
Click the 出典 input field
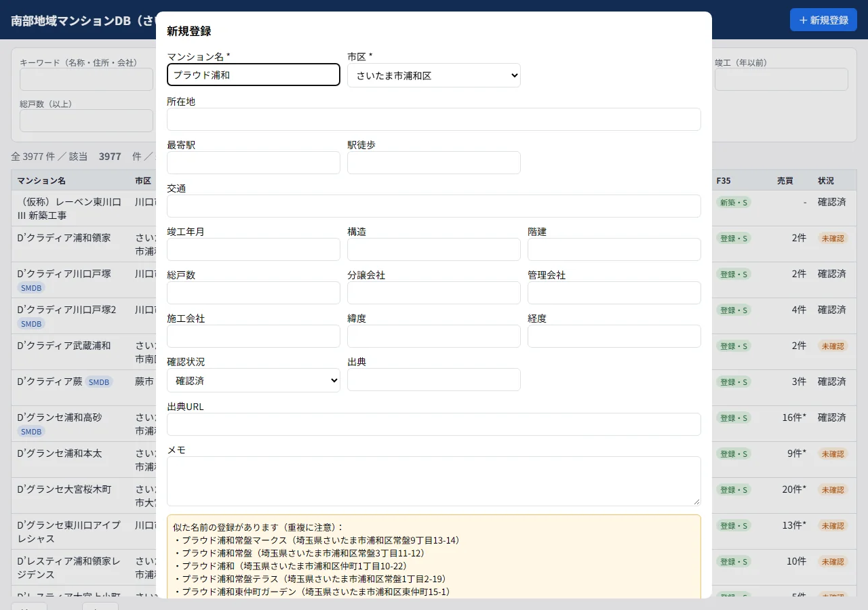click(434, 380)
